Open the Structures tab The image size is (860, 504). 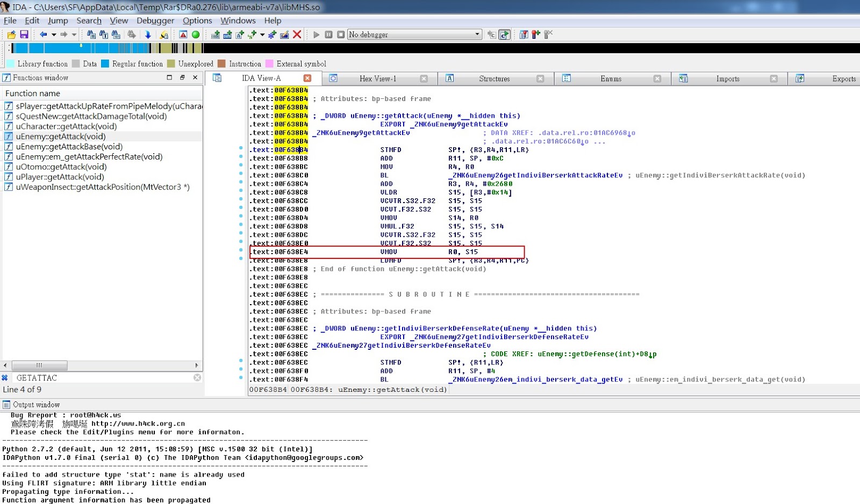pyautogui.click(x=494, y=78)
